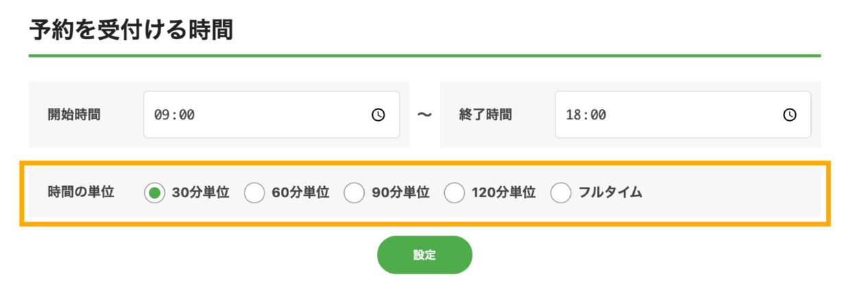Viewport: 868px width, 294px height.
Task: Click the 予約を受付ける時間 heading
Action: point(130,30)
